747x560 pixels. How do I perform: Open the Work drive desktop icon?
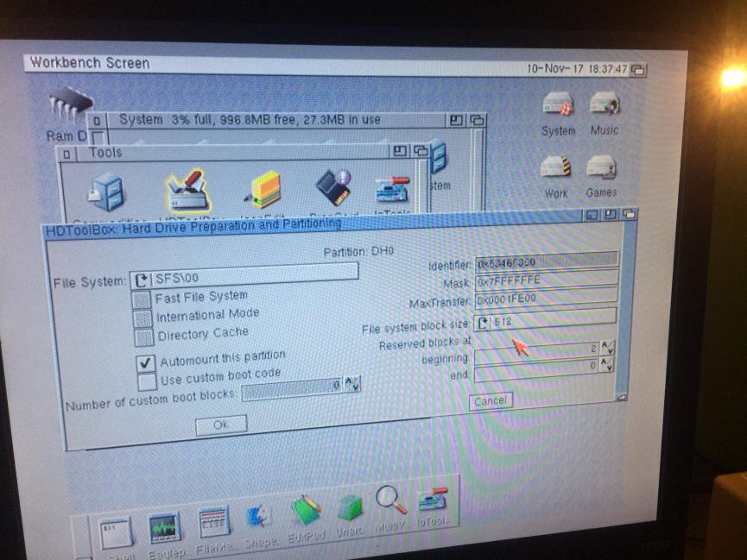coord(556,170)
